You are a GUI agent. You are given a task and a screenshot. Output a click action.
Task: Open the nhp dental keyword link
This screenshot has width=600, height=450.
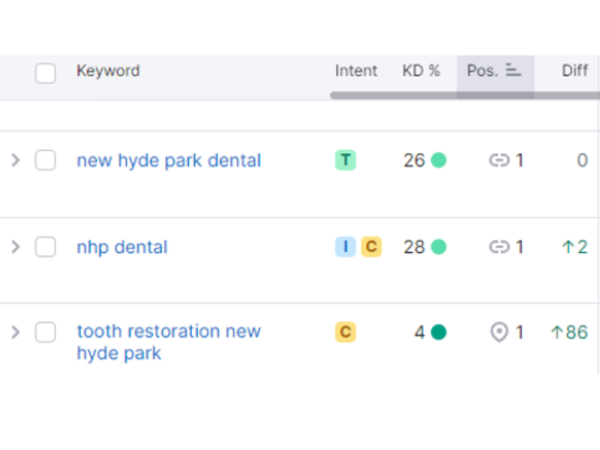click(122, 247)
